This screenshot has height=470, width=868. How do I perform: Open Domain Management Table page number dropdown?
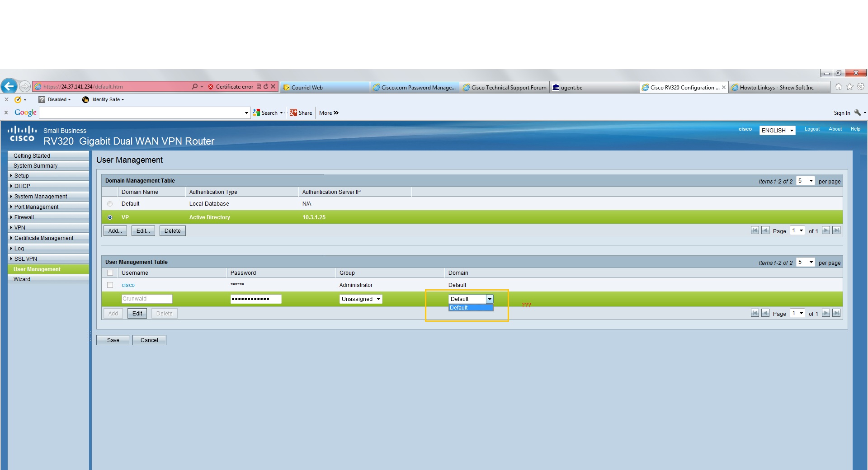pos(797,230)
